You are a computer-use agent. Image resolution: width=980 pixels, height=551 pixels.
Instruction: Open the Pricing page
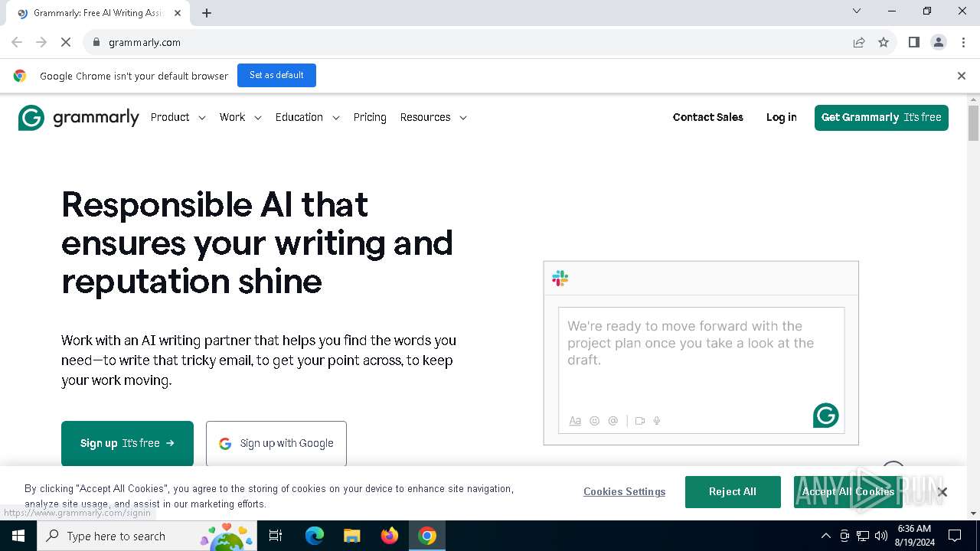(x=370, y=117)
